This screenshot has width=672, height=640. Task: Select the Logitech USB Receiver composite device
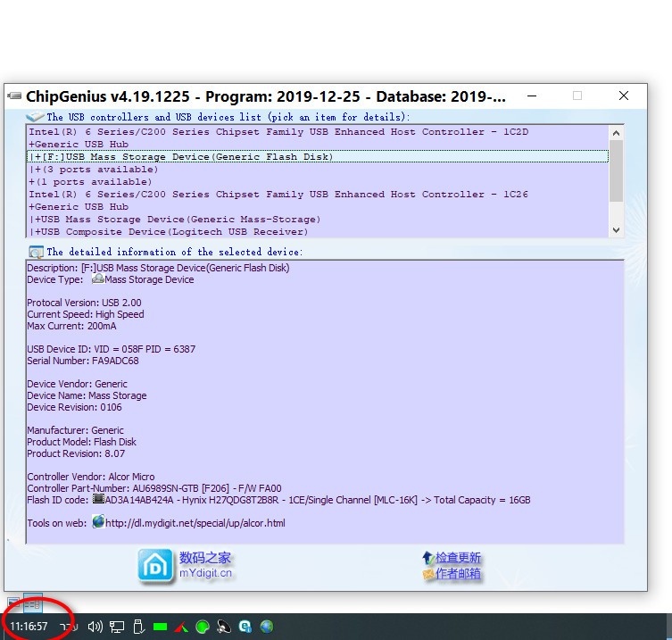pyautogui.click(x=178, y=231)
